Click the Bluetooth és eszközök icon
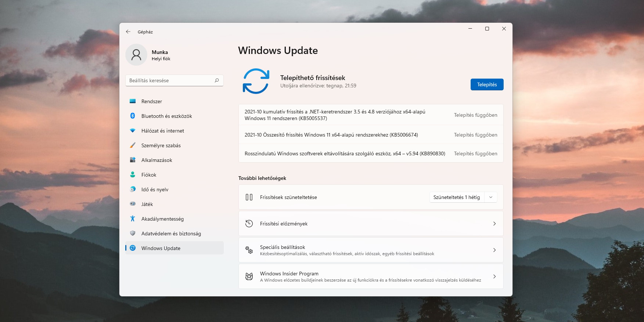This screenshot has width=644, height=322. [x=133, y=116]
